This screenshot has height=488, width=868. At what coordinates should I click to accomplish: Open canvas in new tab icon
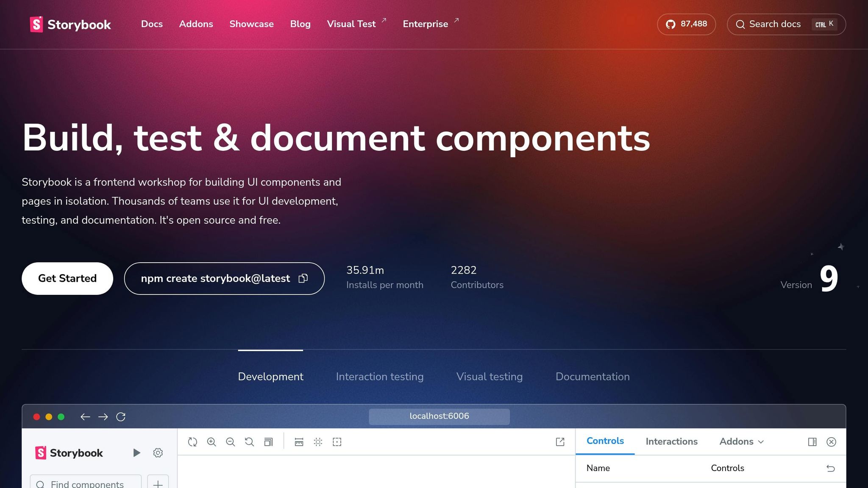click(x=560, y=442)
